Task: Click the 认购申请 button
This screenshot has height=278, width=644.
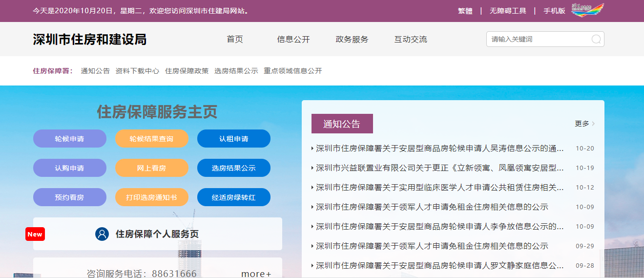Action: (x=70, y=168)
